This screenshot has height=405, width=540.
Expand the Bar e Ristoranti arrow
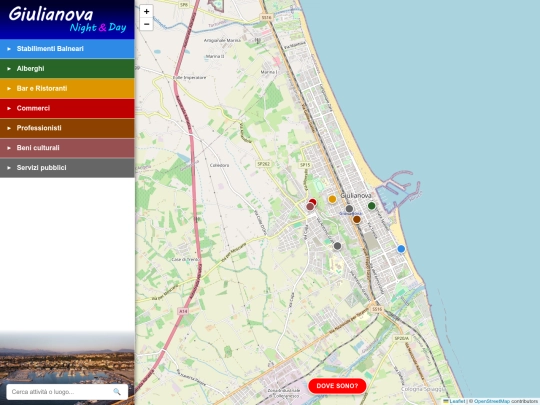9,89
